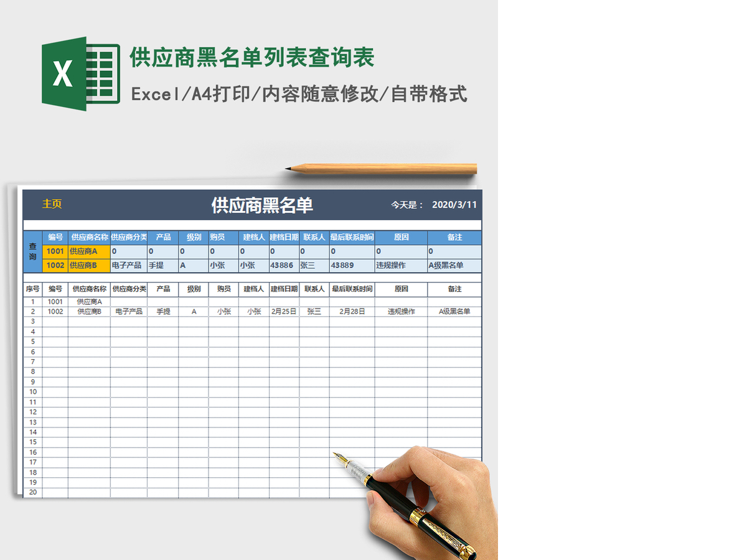Click 供应商分类 header in white list table

pyautogui.click(x=129, y=289)
